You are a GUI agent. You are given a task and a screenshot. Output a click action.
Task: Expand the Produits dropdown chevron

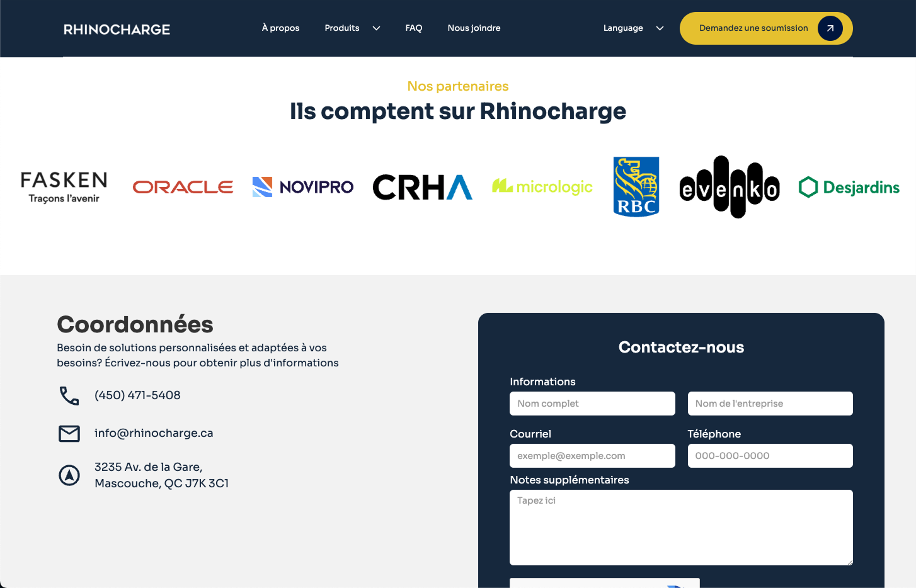coord(376,28)
